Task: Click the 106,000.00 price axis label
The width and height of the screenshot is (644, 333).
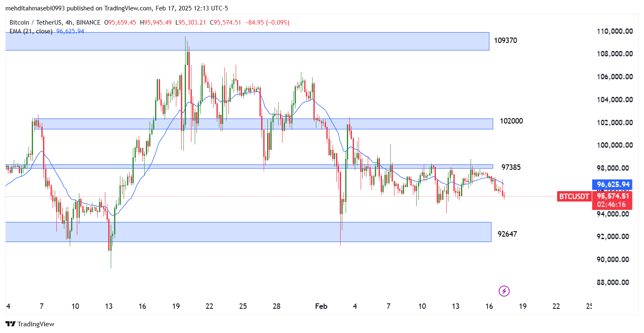Action: [x=615, y=77]
